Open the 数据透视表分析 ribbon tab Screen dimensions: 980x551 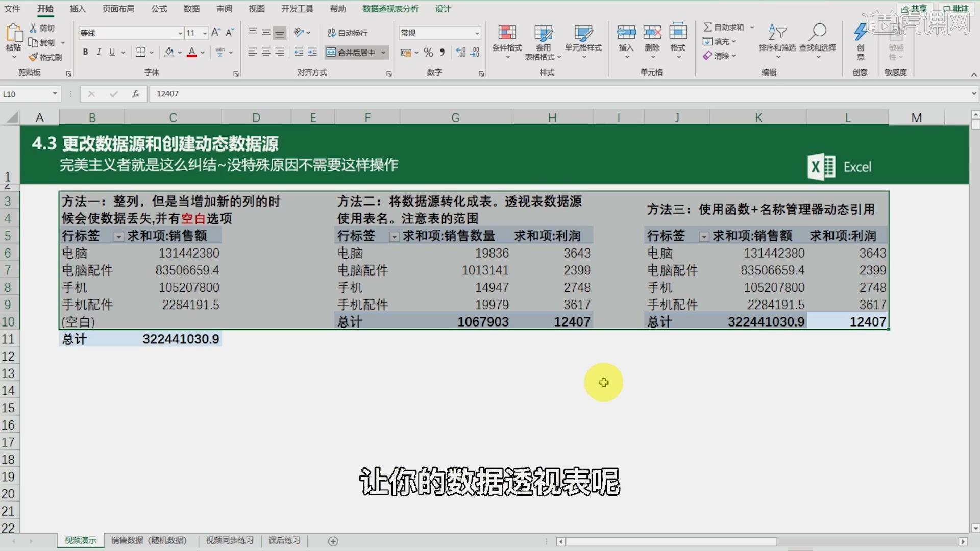tap(390, 9)
